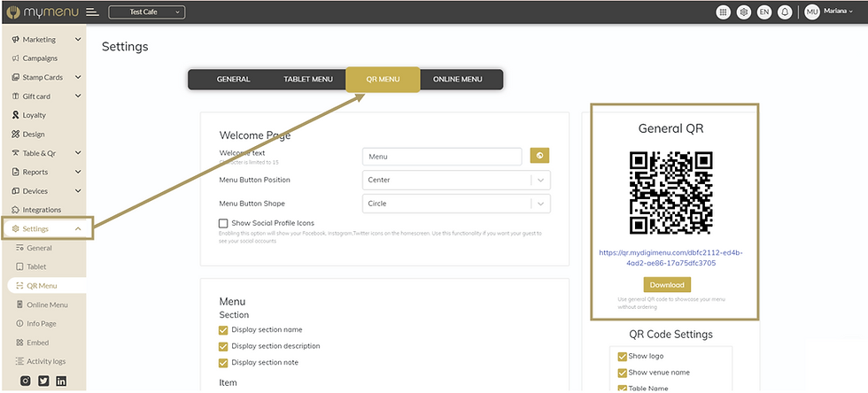Expand the Gift card chevron
Viewport: 868px width, 393px height.
pyautogui.click(x=78, y=96)
